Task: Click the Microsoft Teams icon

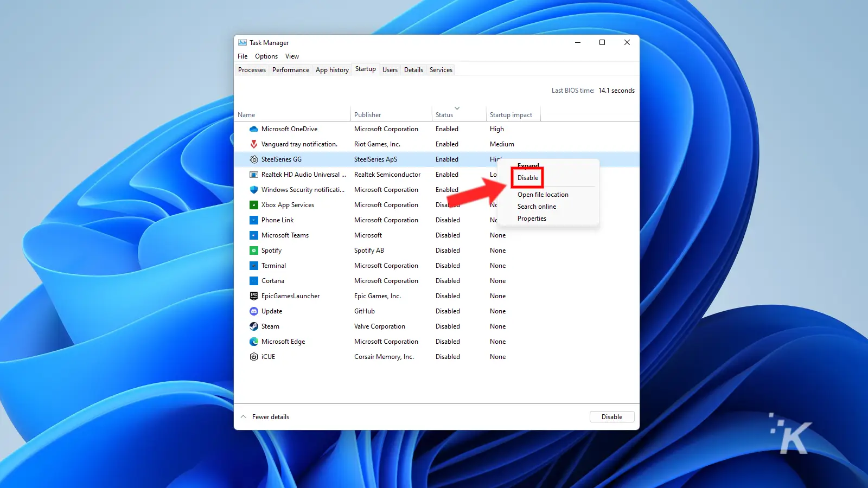Action: (x=253, y=235)
